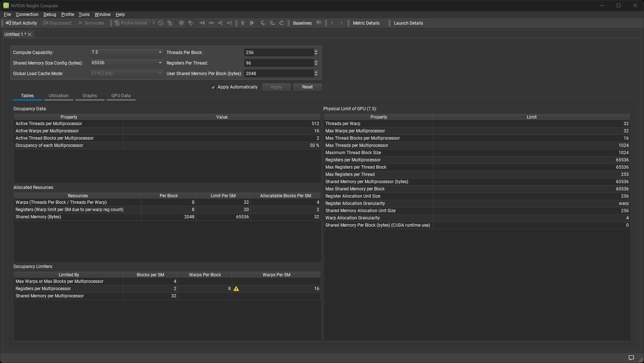644x363 pixels.
Task: Open Launch Details panel
Action: click(409, 23)
